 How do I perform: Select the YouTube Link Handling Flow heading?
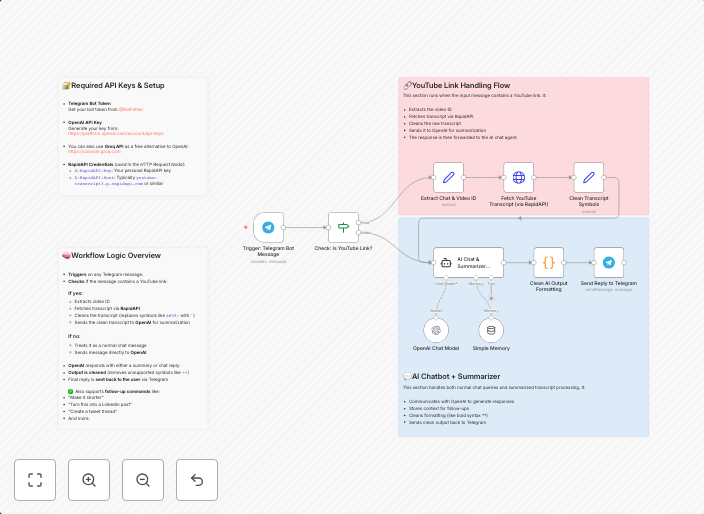click(x=461, y=86)
